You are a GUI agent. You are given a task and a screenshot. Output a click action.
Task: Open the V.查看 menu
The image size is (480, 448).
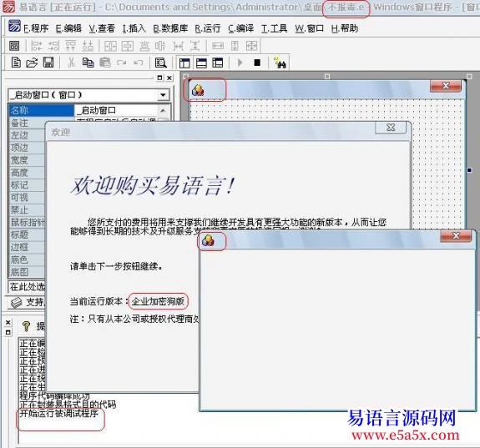(x=102, y=28)
